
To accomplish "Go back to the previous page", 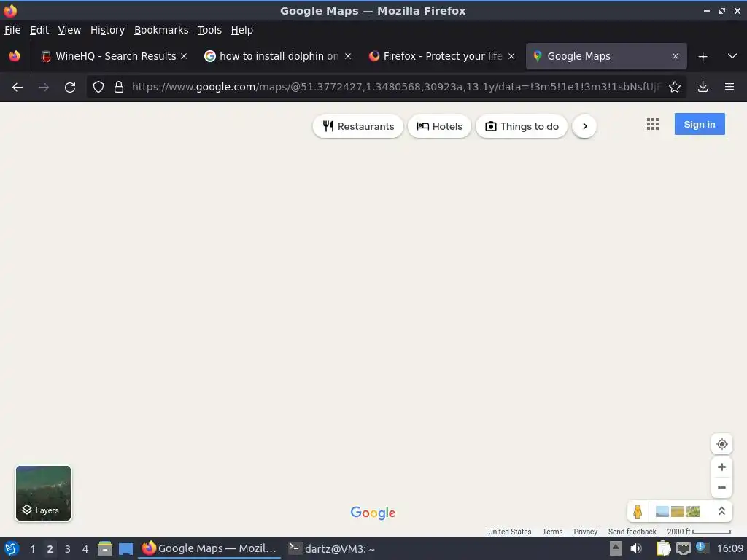I will pyautogui.click(x=18, y=87).
